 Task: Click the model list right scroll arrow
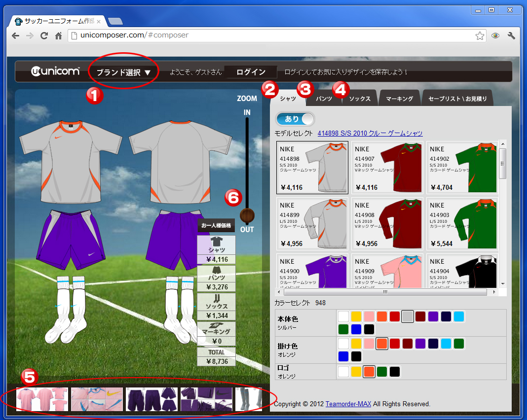(x=494, y=292)
